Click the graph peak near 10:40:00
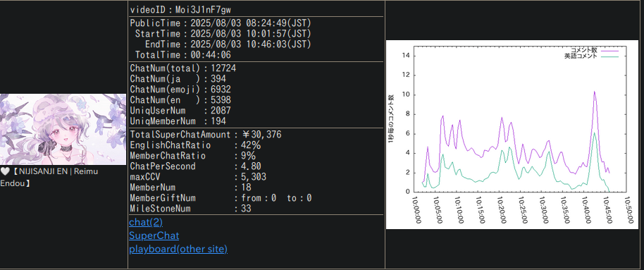 point(594,92)
